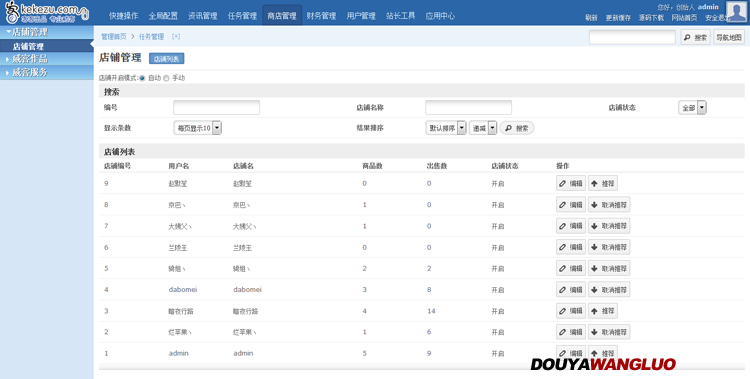The image size is (750, 379).
Task: Open the 财务管理 top menu
Action: tap(321, 16)
